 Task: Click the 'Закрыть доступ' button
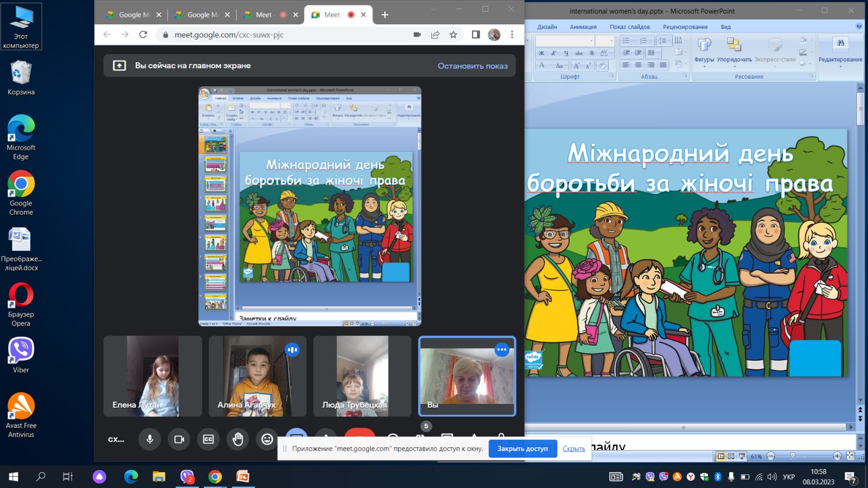(x=522, y=448)
